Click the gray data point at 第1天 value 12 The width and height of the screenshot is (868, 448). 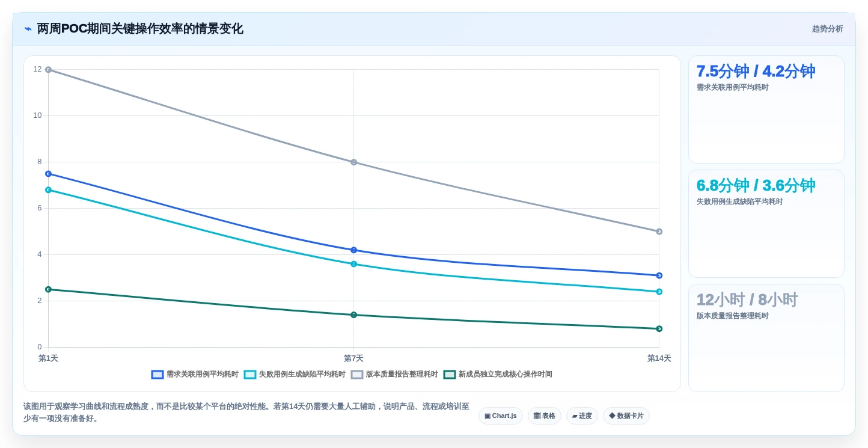(x=49, y=70)
